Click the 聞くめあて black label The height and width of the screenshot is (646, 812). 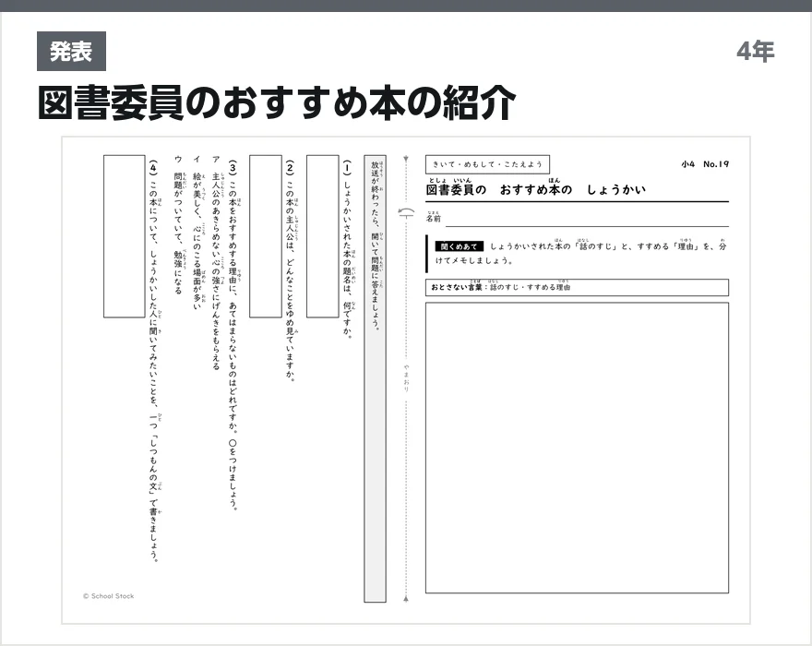pos(459,246)
